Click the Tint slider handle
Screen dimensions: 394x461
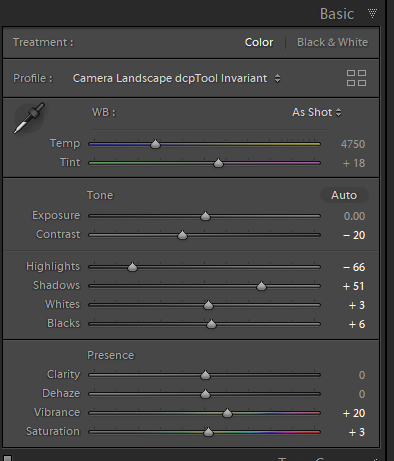(218, 163)
